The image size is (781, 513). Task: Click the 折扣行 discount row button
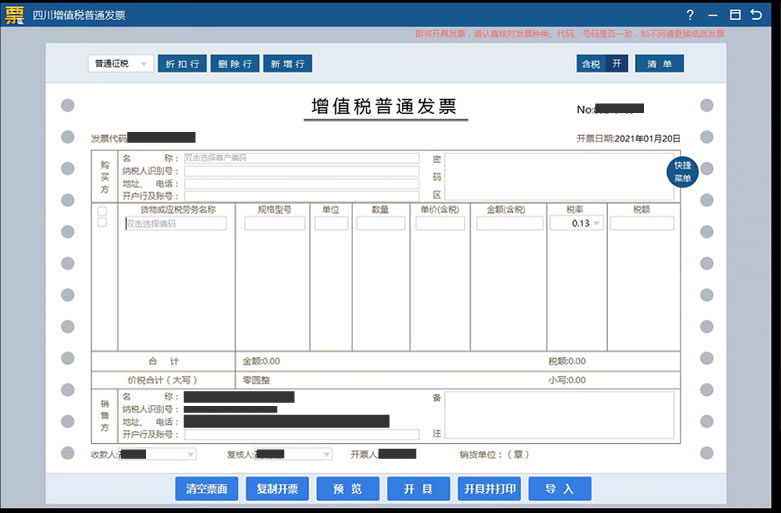[182, 63]
